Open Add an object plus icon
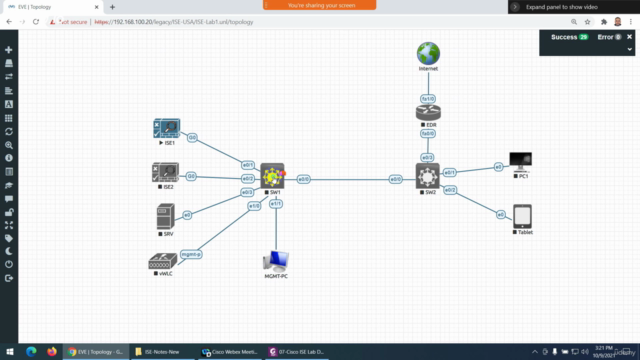This screenshot has width=640, height=360. click(x=9, y=50)
